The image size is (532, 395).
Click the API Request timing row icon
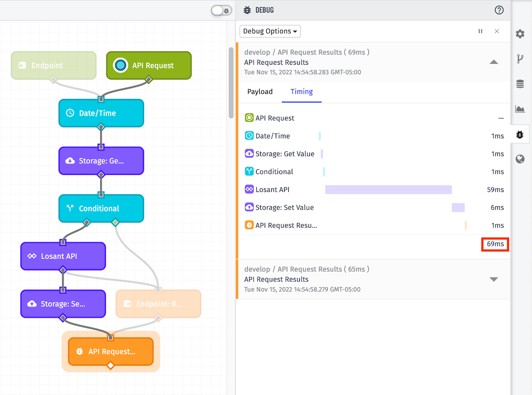point(249,118)
